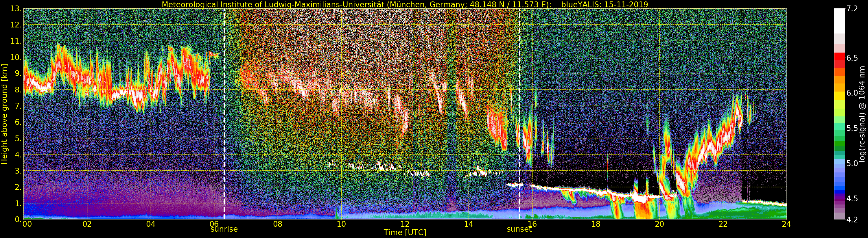Click the white dashed sunset marker line
Image resolution: width=868 pixels, height=238 pixels.
519,114
